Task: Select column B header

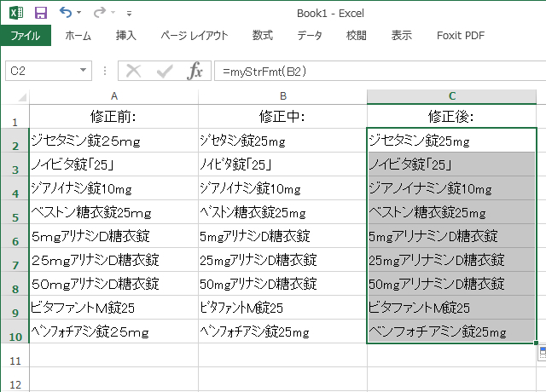Action: tap(282, 95)
